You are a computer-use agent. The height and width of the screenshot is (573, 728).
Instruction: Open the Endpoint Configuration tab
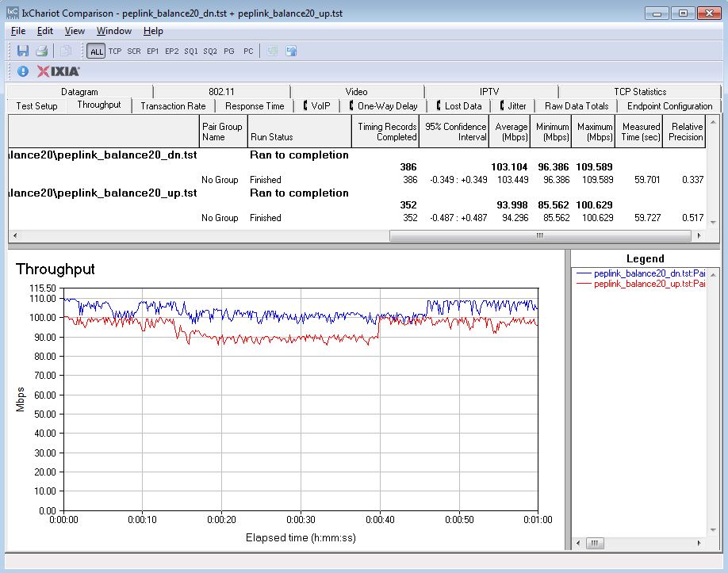click(x=669, y=106)
